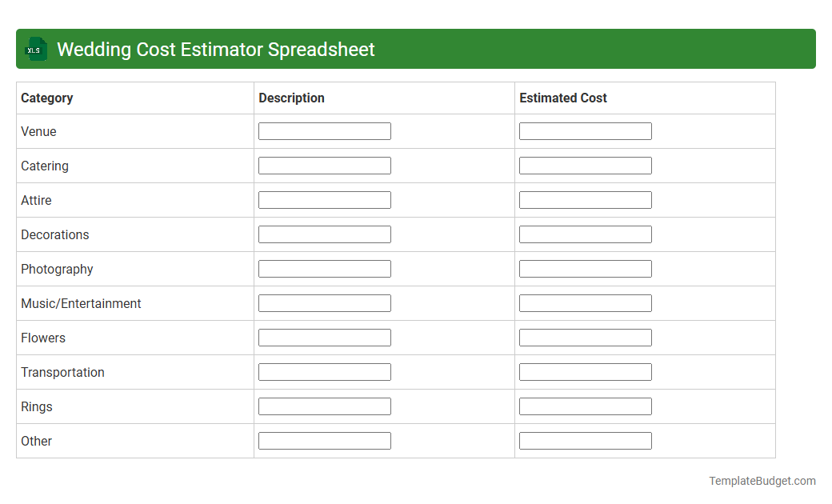
Task: Click the Estimated Cost field for Music/Entertainment
Action: (585, 302)
